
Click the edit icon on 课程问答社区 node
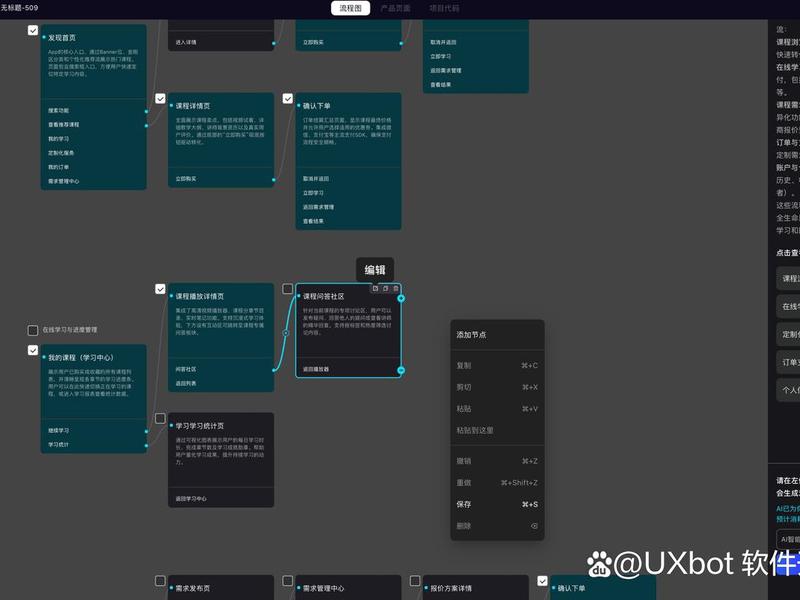click(376, 289)
